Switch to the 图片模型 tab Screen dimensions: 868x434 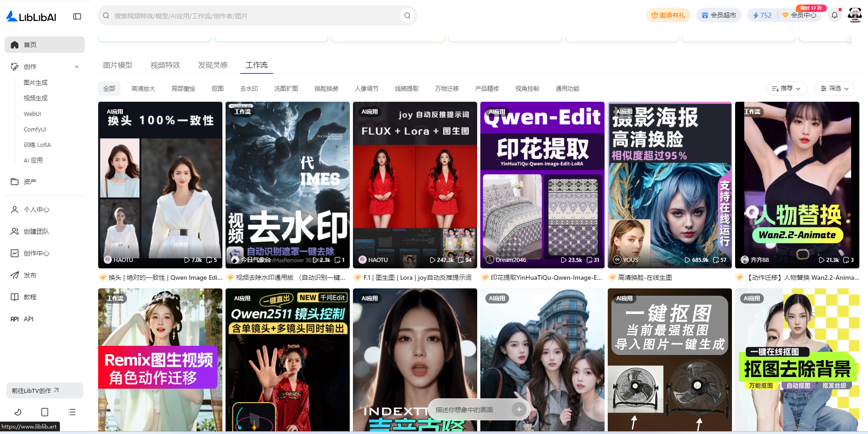click(x=118, y=65)
